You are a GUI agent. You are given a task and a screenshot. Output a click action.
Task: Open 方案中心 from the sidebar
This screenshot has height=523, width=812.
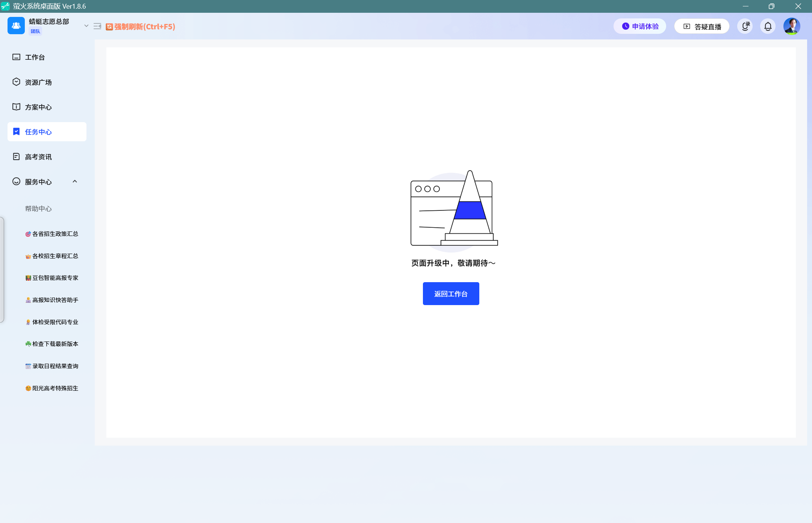[x=38, y=107]
